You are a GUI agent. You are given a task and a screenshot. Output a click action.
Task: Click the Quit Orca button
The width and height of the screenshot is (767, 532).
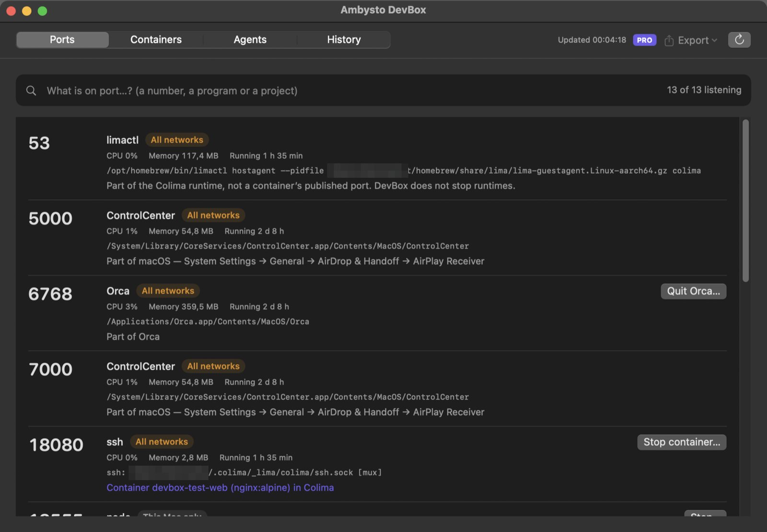[693, 291]
